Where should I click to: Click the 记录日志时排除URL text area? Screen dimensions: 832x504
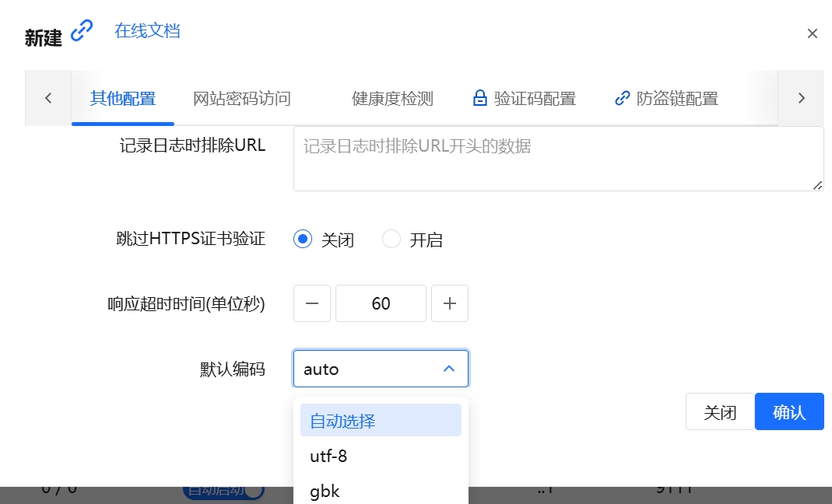pos(558,159)
